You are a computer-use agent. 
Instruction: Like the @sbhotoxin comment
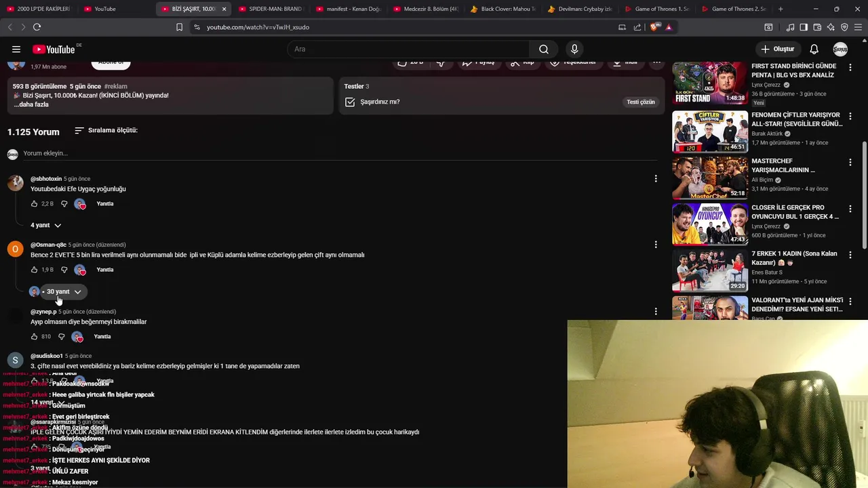click(34, 204)
